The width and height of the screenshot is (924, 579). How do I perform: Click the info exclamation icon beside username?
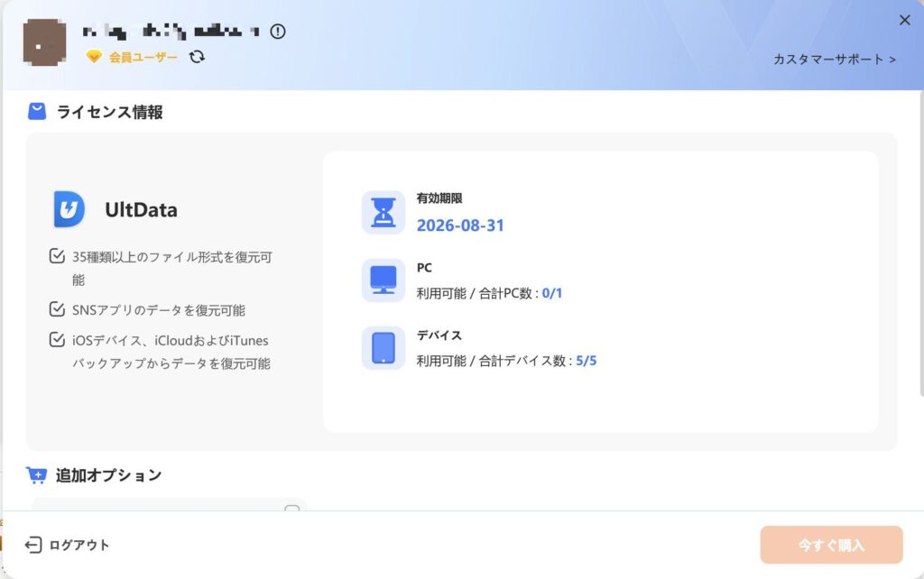click(278, 32)
